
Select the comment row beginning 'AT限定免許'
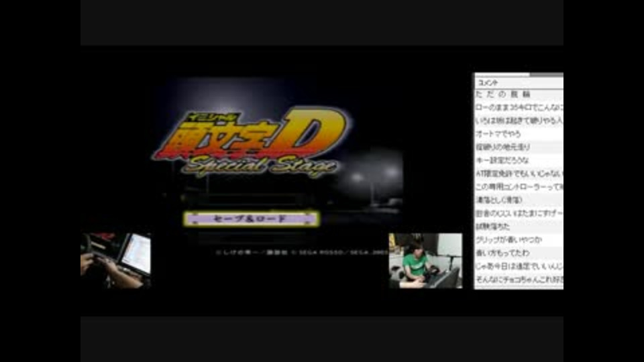[x=519, y=174]
